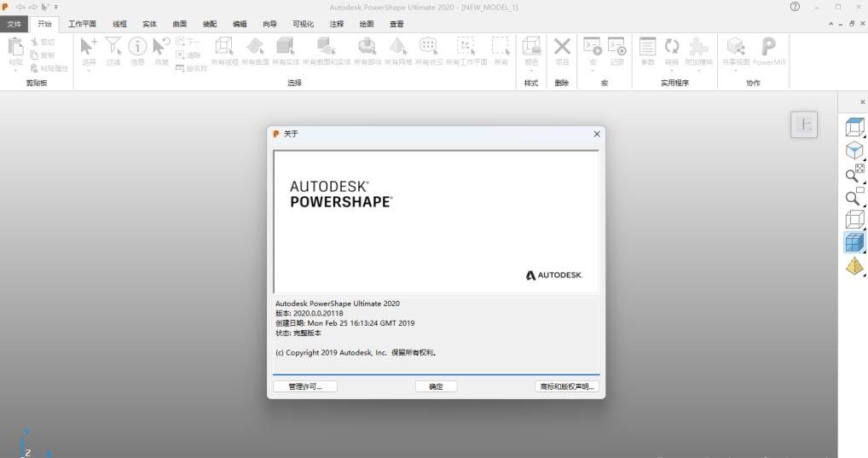Click the Record macro (记录) icon
The width and height of the screenshot is (868, 458).
point(616,47)
